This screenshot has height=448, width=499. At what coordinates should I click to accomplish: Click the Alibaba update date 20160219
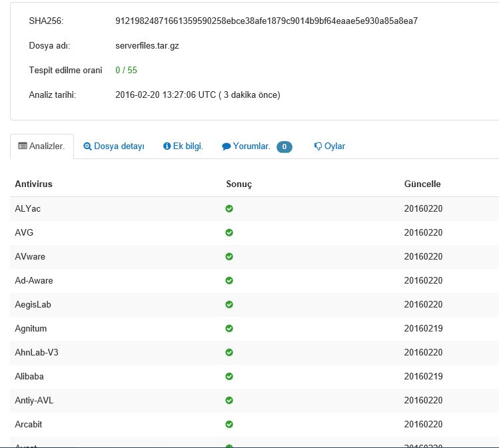[423, 377]
